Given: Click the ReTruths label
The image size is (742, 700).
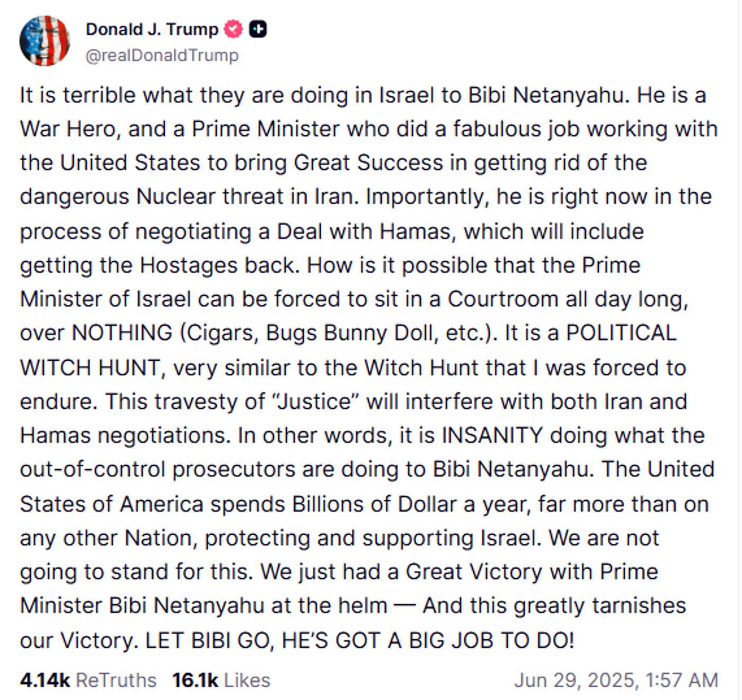Looking at the screenshot, I should pyautogui.click(x=116, y=680).
